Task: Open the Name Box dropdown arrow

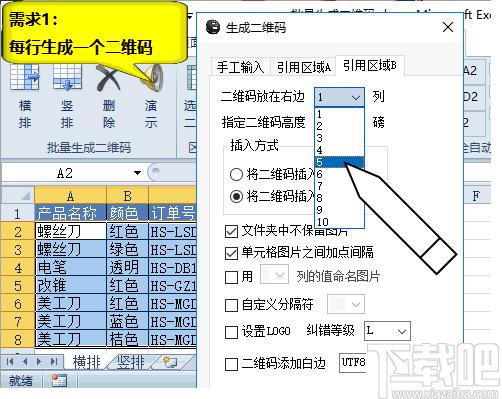Action: (x=137, y=173)
